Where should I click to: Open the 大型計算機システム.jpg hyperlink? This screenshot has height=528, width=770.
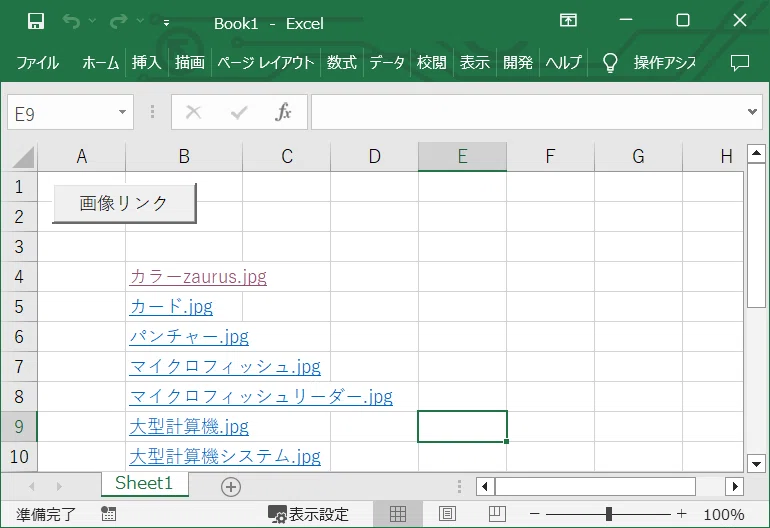[225, 456]
